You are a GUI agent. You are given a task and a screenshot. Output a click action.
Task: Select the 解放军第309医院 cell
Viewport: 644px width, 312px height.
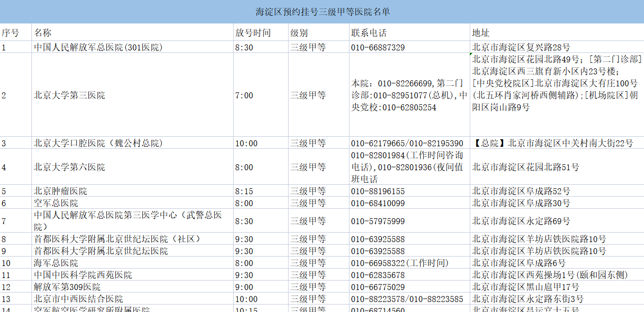pyautogui.click(x=67, y=287)
